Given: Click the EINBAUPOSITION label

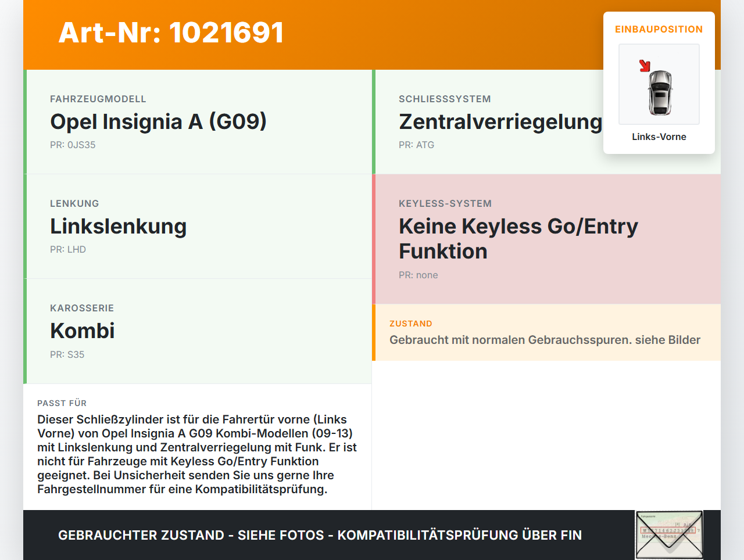Looking at the screenshot, I should [x=659, y=29].
